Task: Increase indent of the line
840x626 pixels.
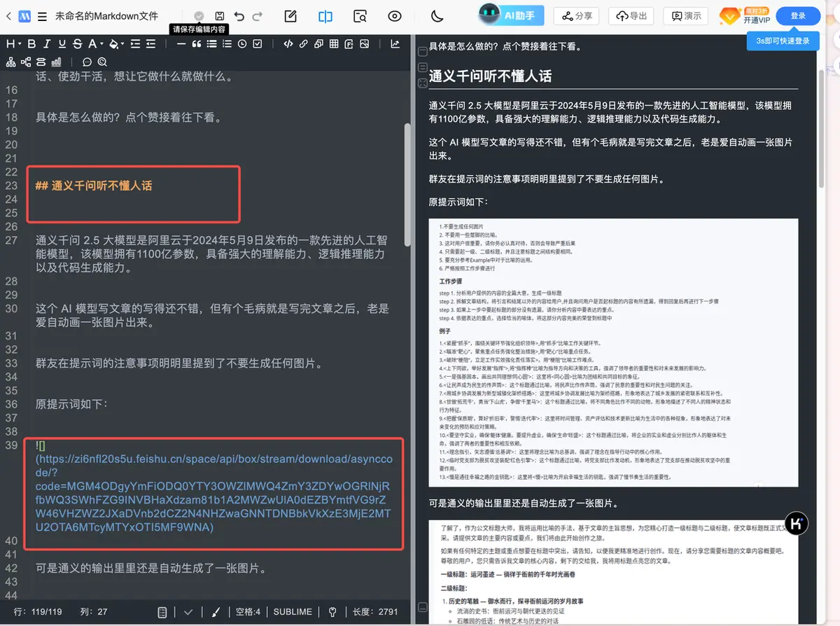Action: point(134,44)
